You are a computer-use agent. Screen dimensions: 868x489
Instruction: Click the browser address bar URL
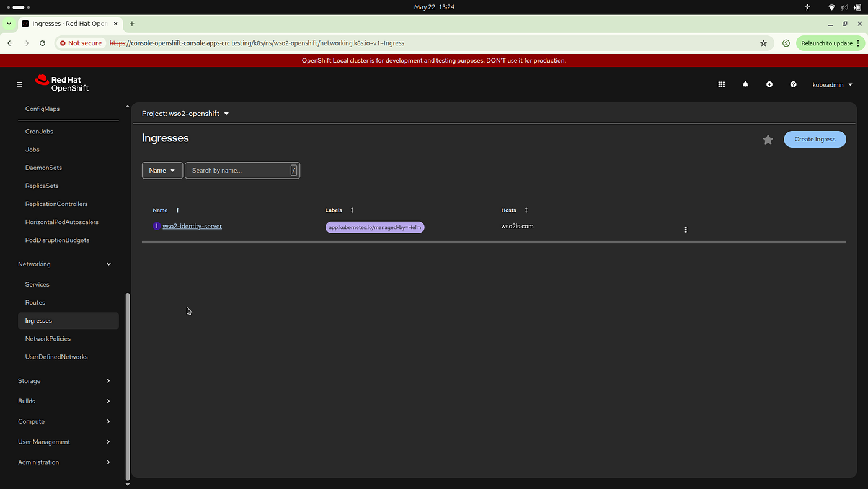pos(257,43)
